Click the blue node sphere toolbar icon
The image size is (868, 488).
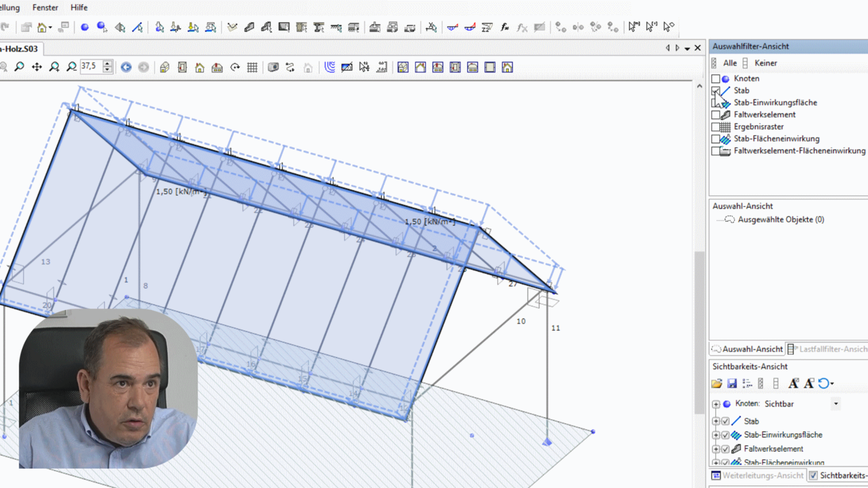coord(84,27)
